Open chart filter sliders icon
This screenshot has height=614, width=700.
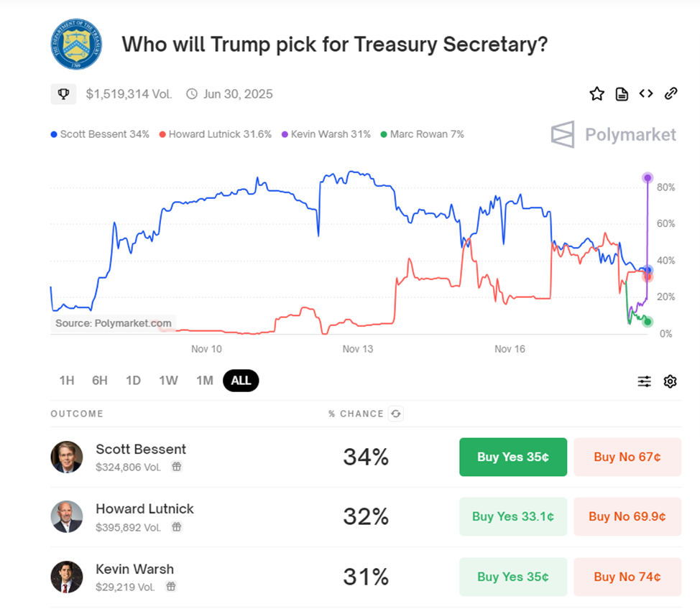(644, 381)
